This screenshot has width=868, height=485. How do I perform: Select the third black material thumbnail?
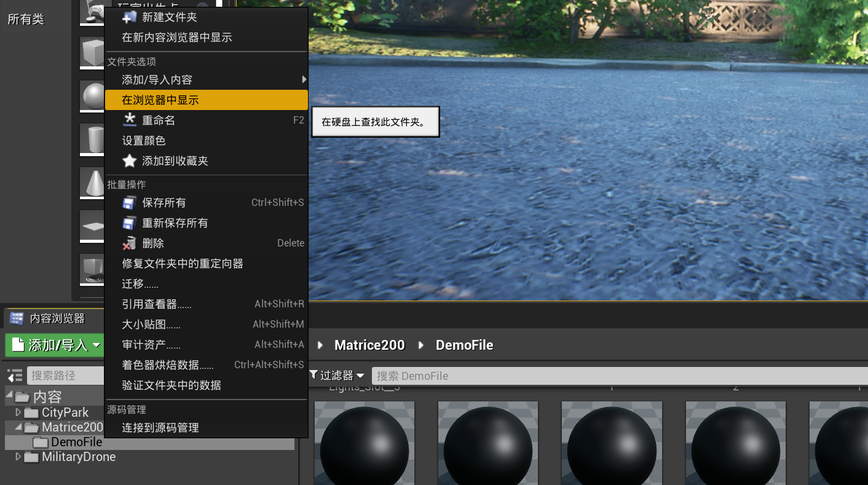612,443
